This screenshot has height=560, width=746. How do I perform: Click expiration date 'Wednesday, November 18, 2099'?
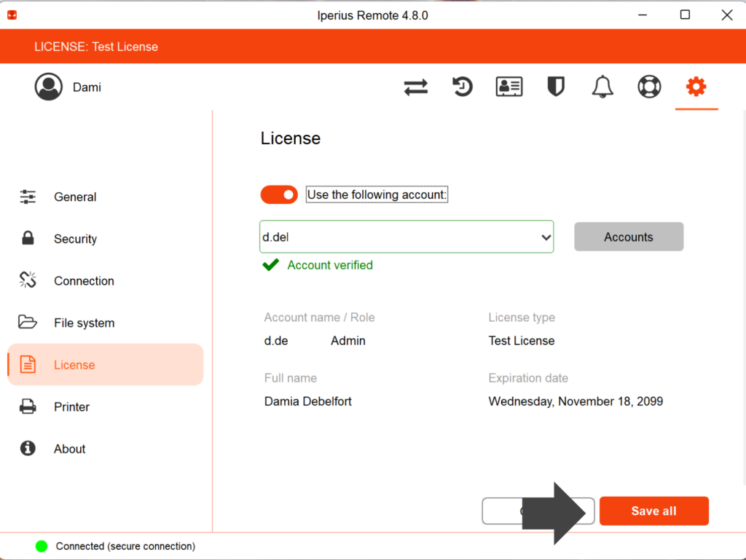[576, 401]
